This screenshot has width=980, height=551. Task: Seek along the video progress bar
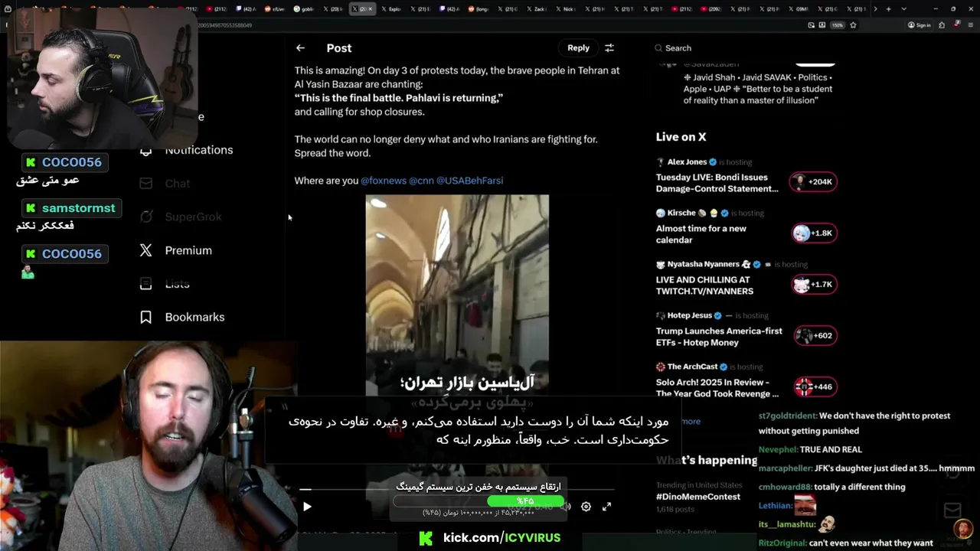coord(457,489)
